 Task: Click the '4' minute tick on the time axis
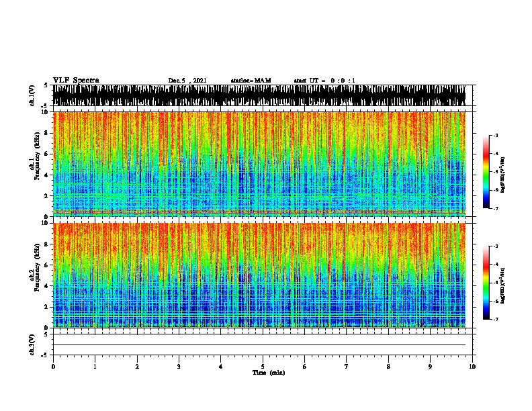click(221, 367)
